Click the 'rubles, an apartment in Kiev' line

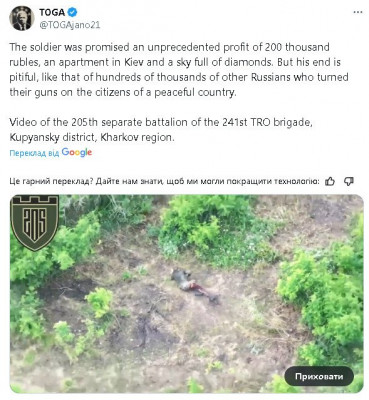[x=175, y=62]
